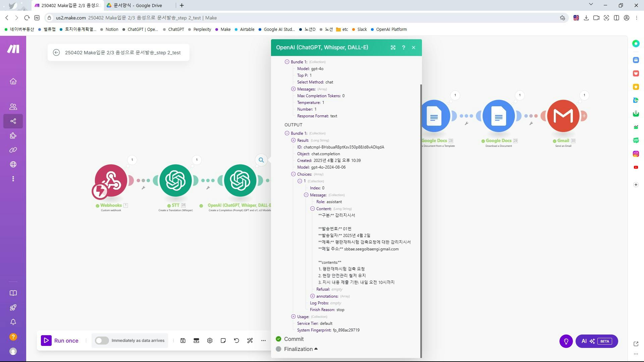Expand the OpenAI panel to fullscreen

(393, 48)
